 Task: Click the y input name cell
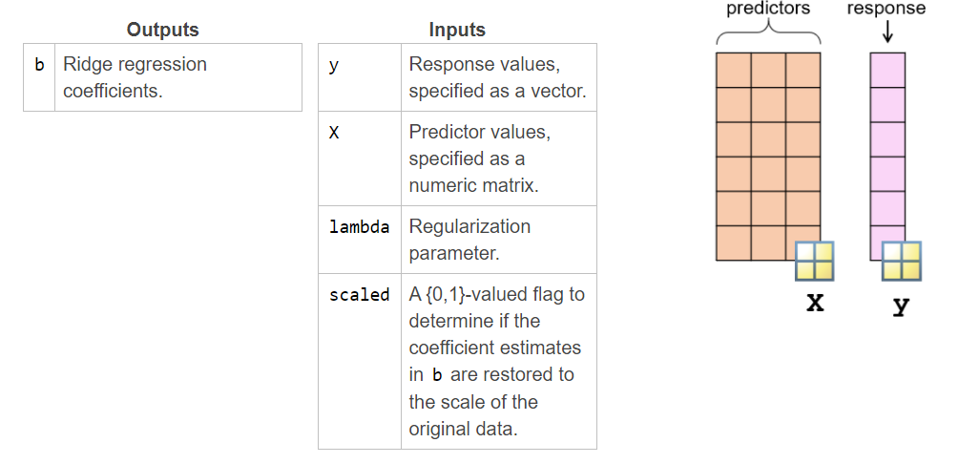click(x=360, y=77)
